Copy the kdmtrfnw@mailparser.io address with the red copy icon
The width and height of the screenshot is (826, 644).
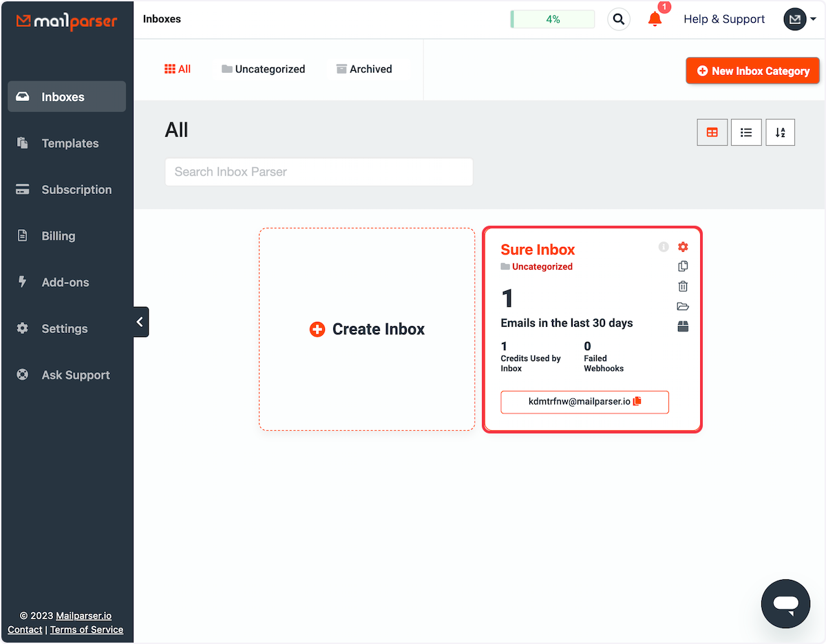click(637, 401)
